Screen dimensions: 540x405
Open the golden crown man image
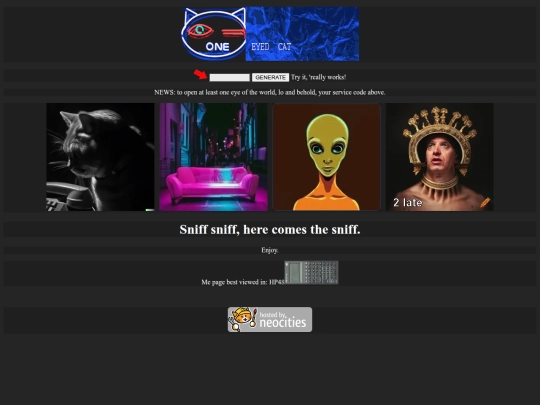(x=440, y=157)
